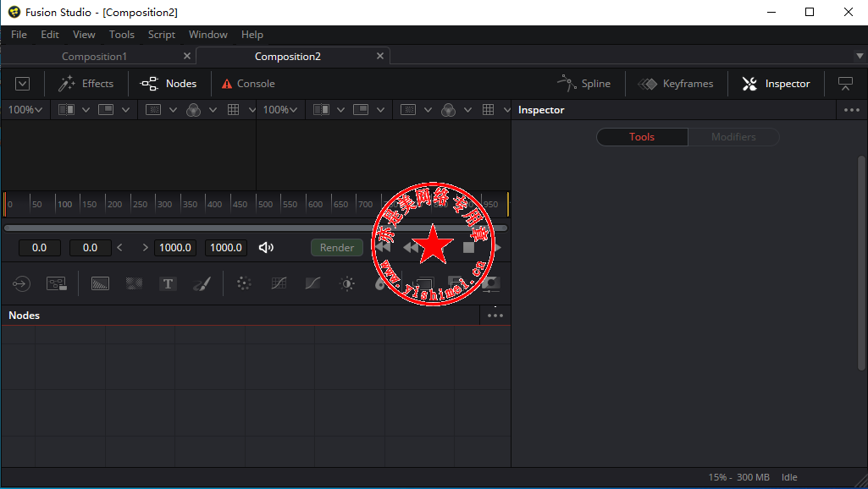Select the Modifiers tab in Inspector
Viewport: 868px width, 489px height.
click(x=733, y=137)
